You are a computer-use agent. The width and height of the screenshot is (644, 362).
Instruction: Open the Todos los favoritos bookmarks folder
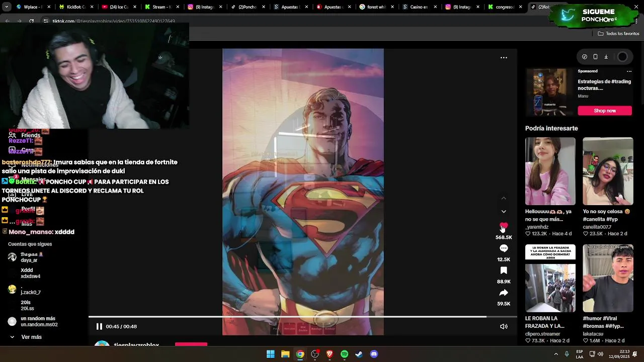tap(618, 34)
